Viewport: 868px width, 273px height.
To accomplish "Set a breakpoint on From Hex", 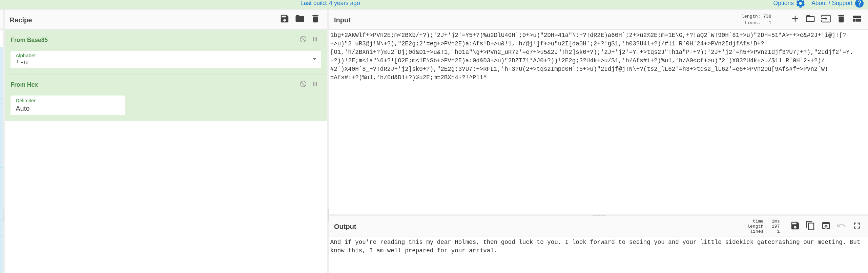I will 315,84.
